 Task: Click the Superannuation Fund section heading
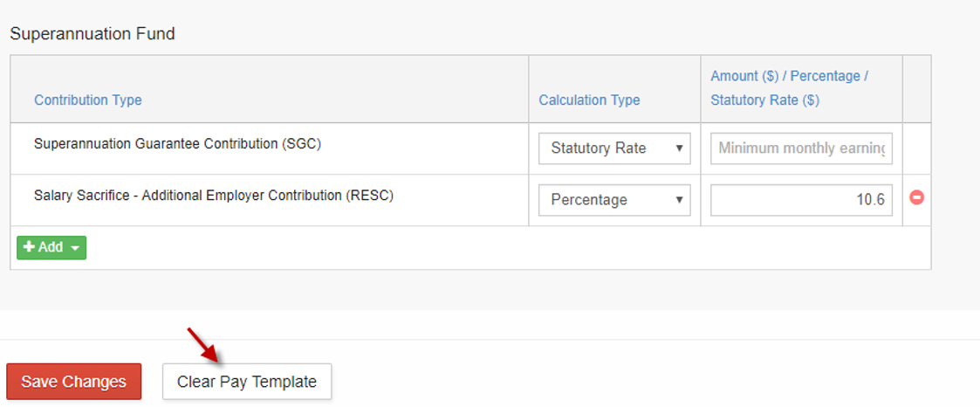click(93, 34)
